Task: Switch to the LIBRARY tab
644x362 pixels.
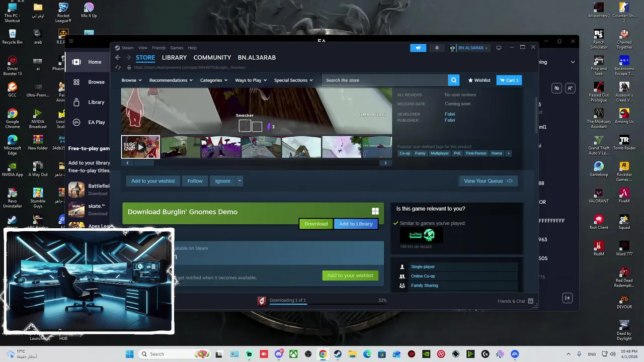Action: 174,57
